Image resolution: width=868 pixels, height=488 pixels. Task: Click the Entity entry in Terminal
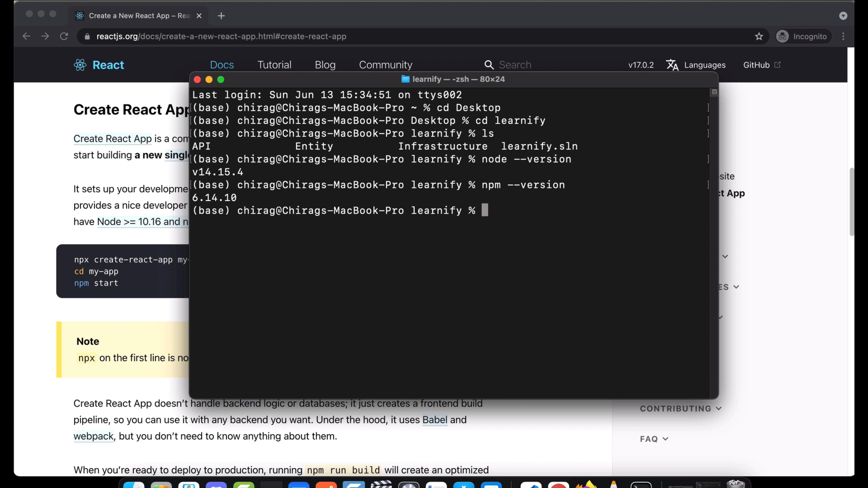click(x=314, y=146)
